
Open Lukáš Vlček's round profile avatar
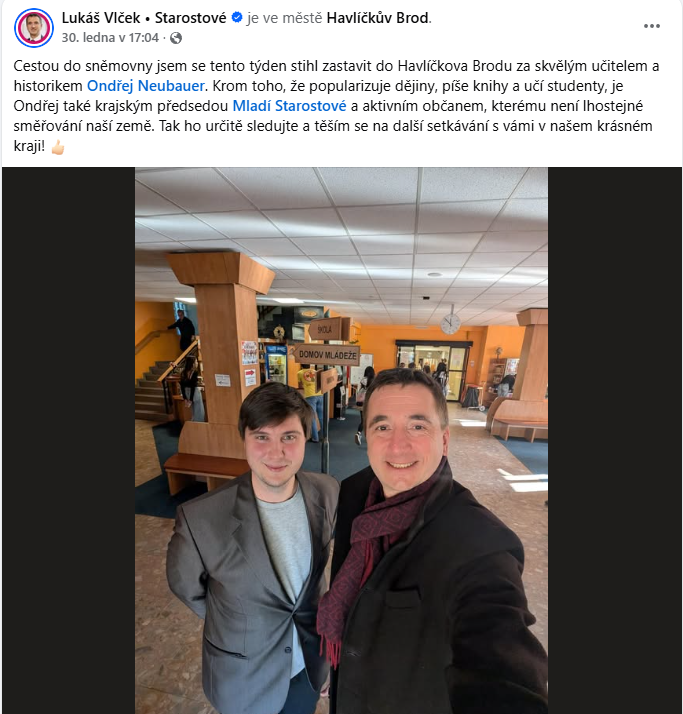click(34, 27)
